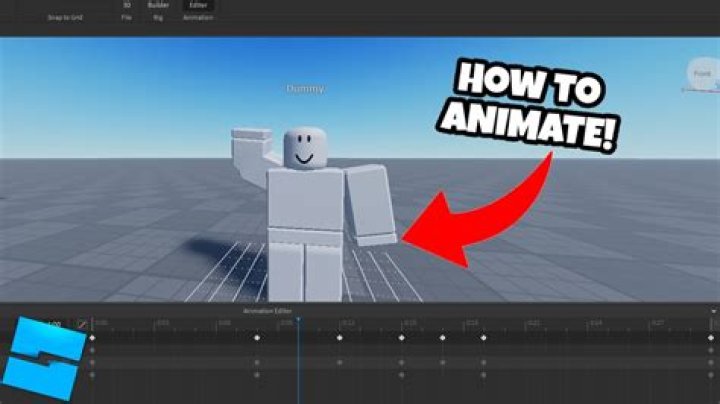
Task: Open the 3D tab
Action: point(127,5)
